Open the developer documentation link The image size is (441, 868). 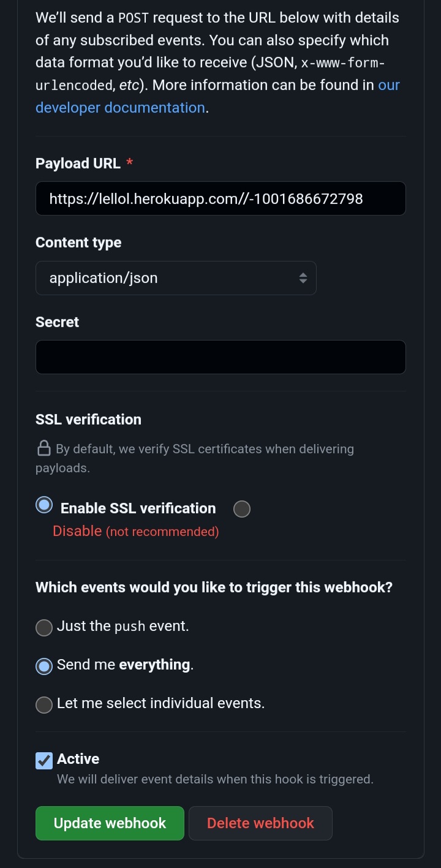tap(120, 108)
